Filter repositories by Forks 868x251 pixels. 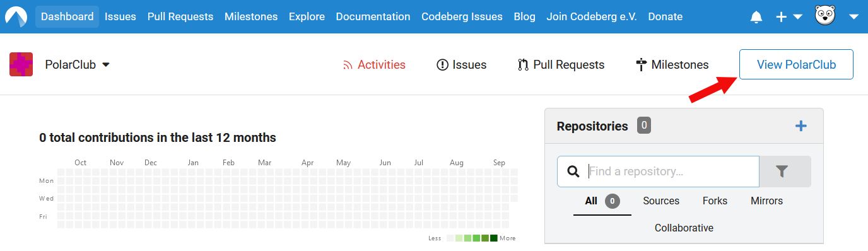[715, 201]
